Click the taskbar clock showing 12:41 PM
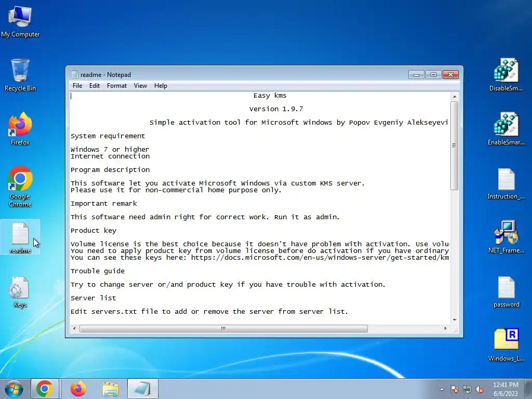Screen dimensions: 532x399 (x=506, y=389)
